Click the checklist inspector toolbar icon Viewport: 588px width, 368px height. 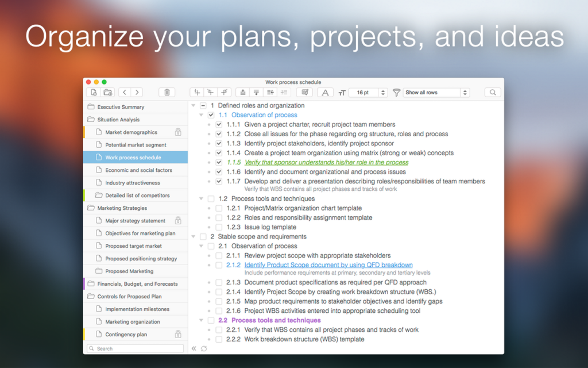(x=306, y=92)
